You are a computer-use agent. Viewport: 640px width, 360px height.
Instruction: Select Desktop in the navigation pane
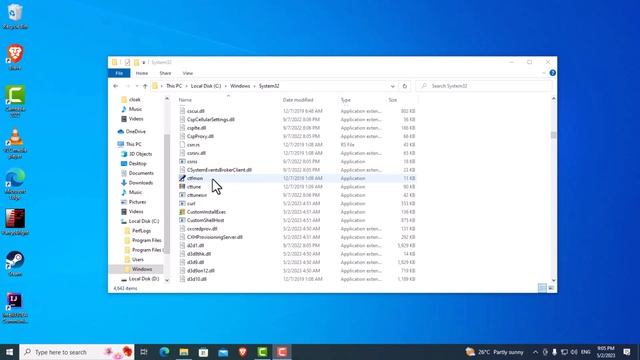point(134,164)
